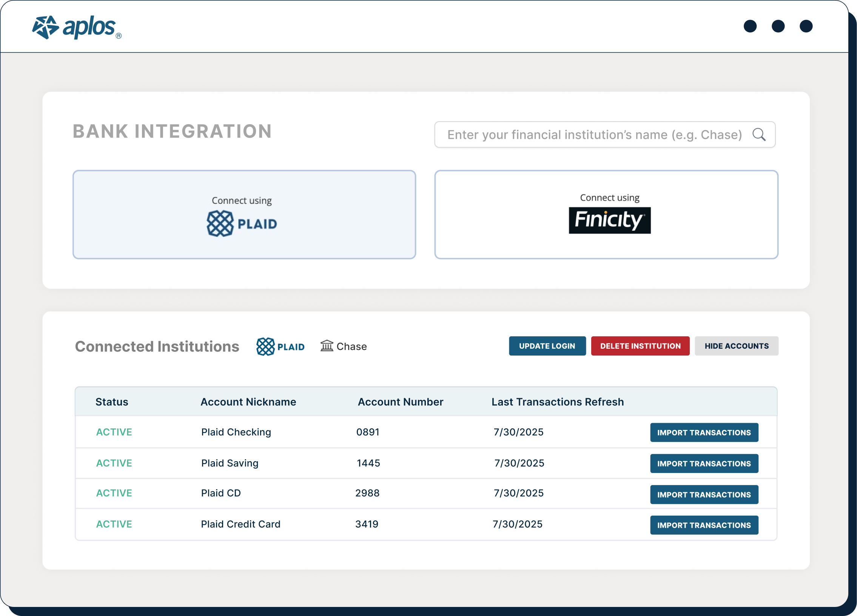The image size is (857, 616).
Task: Click the Status column header
Action: (112, 402)
